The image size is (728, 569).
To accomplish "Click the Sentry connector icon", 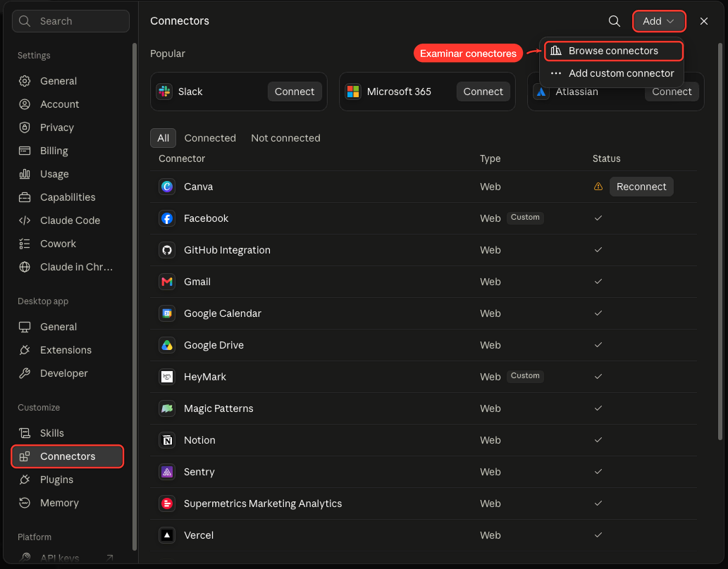I will pyautogui.click(x=167, y=472).
